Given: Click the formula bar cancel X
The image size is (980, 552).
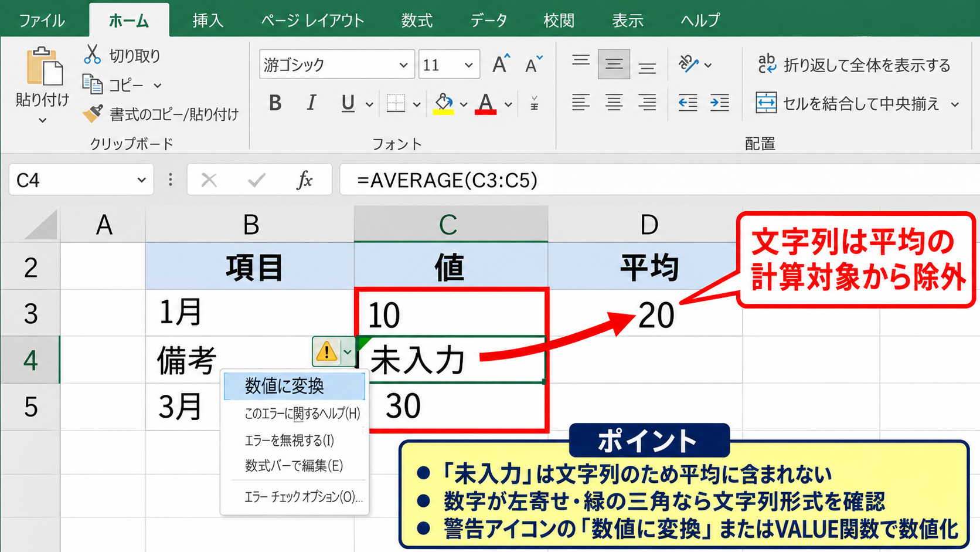Looking at the screenshot, I should [209, 180].
